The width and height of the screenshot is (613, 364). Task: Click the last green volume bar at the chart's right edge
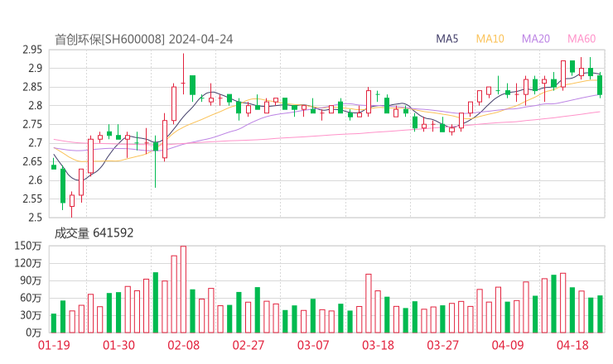600,314
